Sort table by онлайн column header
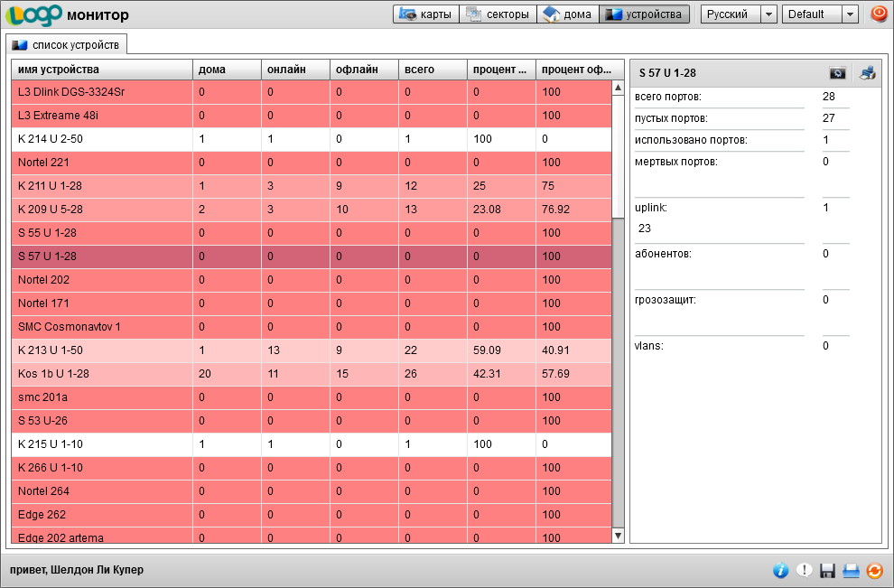Image resolution: width=894 pixels, height=588 pixels. coord(293,70)
